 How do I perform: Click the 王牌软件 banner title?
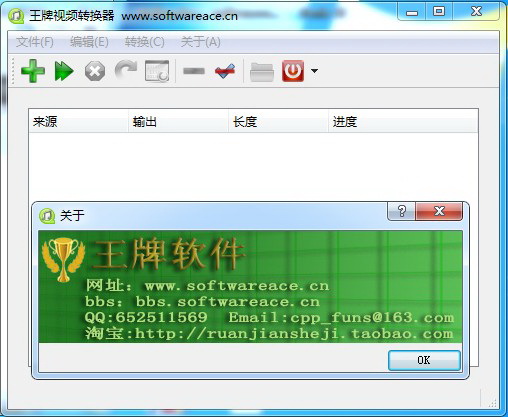pos(169,254)
